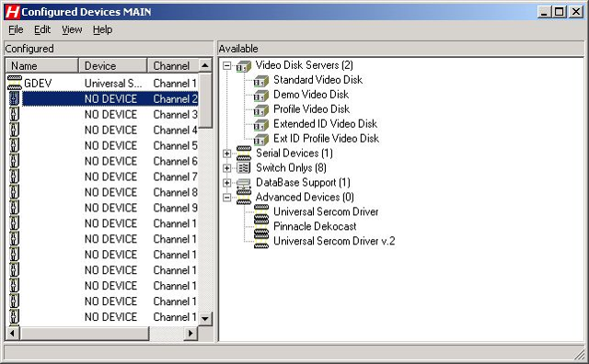Open the View menu
The width and height of the screenshot is (589, 364).
tap(72, 29)
